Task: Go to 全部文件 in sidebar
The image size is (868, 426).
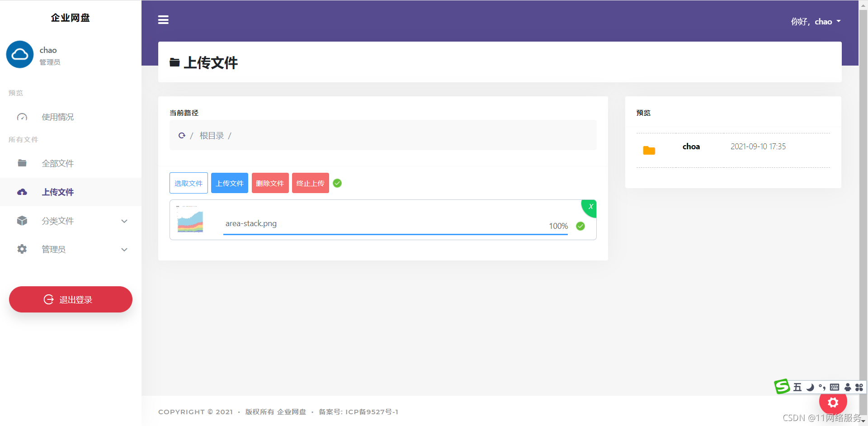Action: point(57,163)
